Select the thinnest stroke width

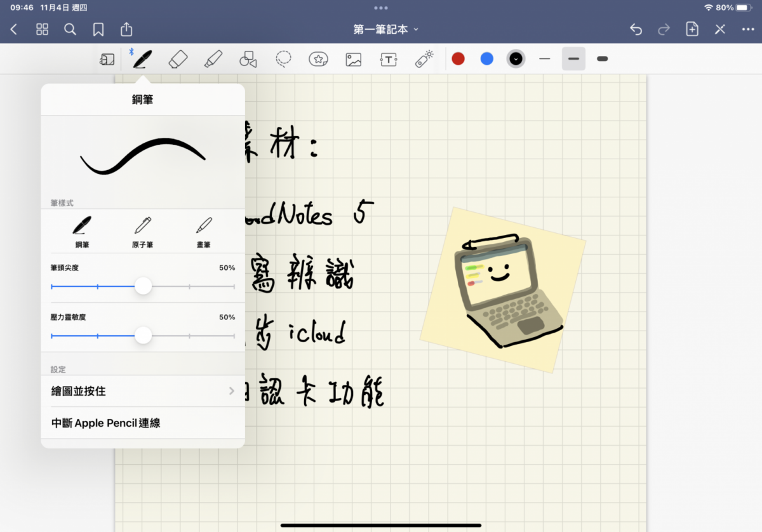[x=544, y=59]
